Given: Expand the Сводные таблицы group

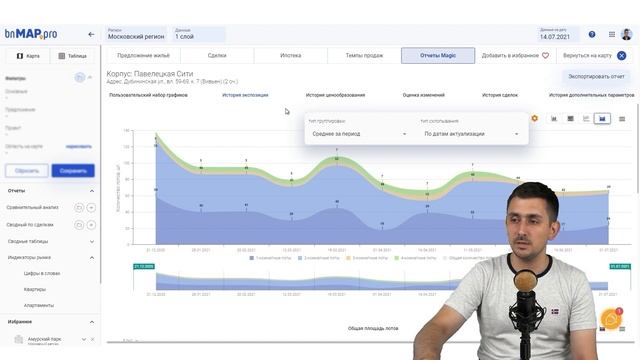Looking at the screenshot, I should click(x=92, y=242).
